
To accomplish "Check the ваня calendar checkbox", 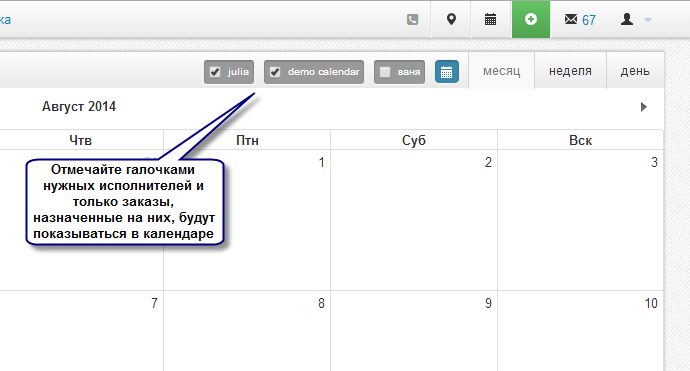I will point(385,72).
